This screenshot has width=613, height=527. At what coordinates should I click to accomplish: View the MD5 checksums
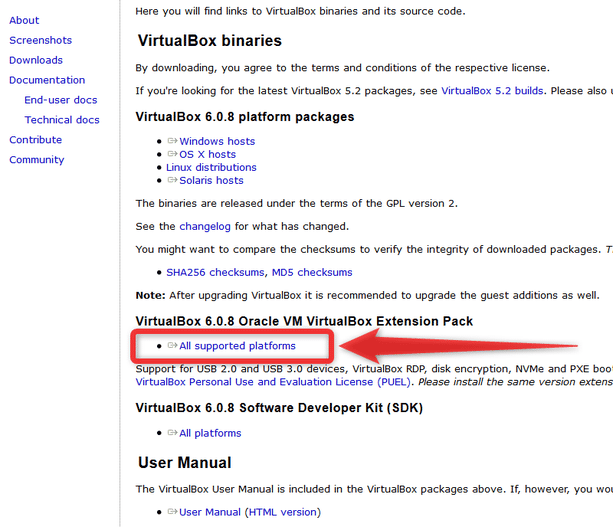[312, 272]
